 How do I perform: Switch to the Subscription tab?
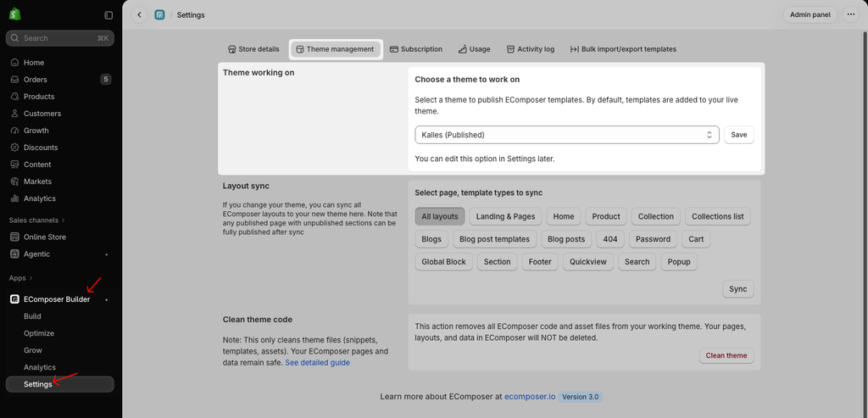(416, 49)
